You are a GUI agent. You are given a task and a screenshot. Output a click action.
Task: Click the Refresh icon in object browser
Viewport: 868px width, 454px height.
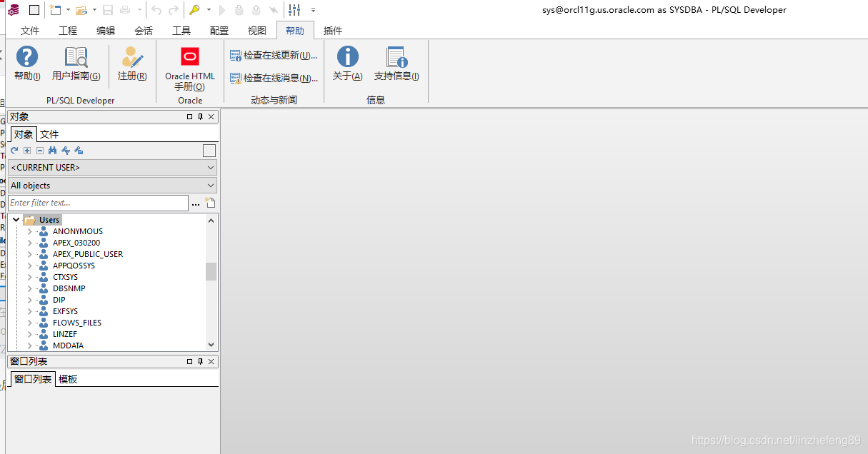coord(14,151)
